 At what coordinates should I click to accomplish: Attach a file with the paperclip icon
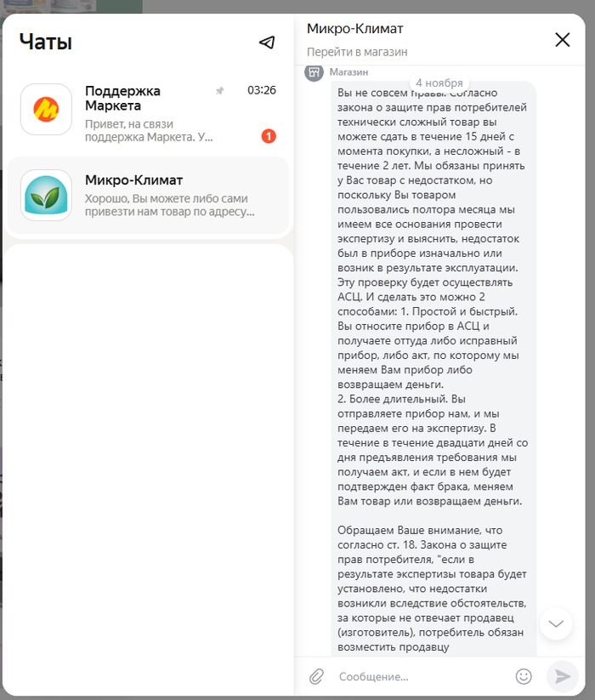point(316,676)
